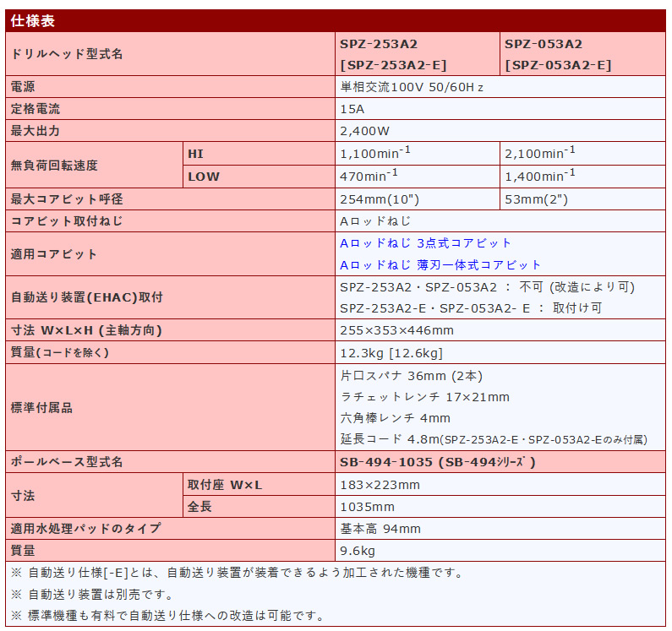This screenshot has width=672, height=631.
Task: Open the Aロッドねじ 薄刃一体式コアビット link
Action: [440, 265]
